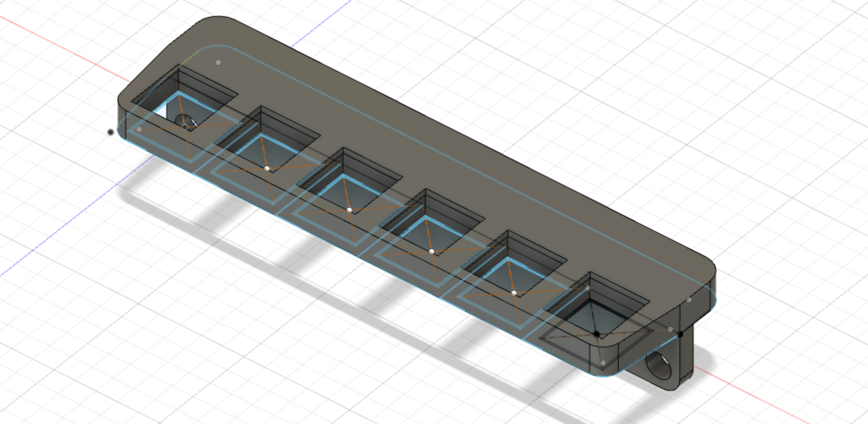Pick the white center point of the second square pocket

pos(267,169)
